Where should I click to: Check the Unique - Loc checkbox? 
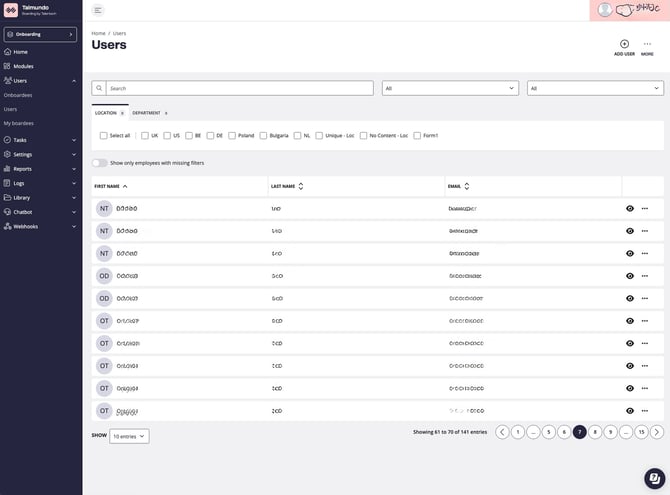319,136
